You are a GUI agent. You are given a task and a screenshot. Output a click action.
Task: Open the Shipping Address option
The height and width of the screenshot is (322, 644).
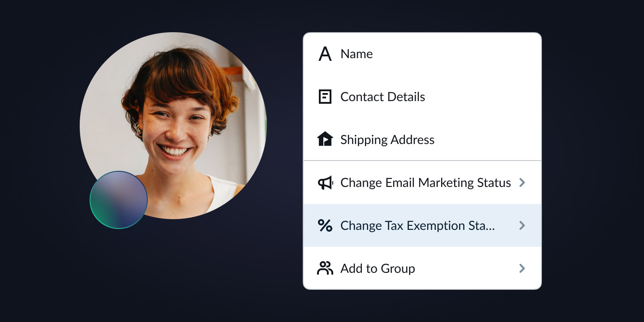387,140
